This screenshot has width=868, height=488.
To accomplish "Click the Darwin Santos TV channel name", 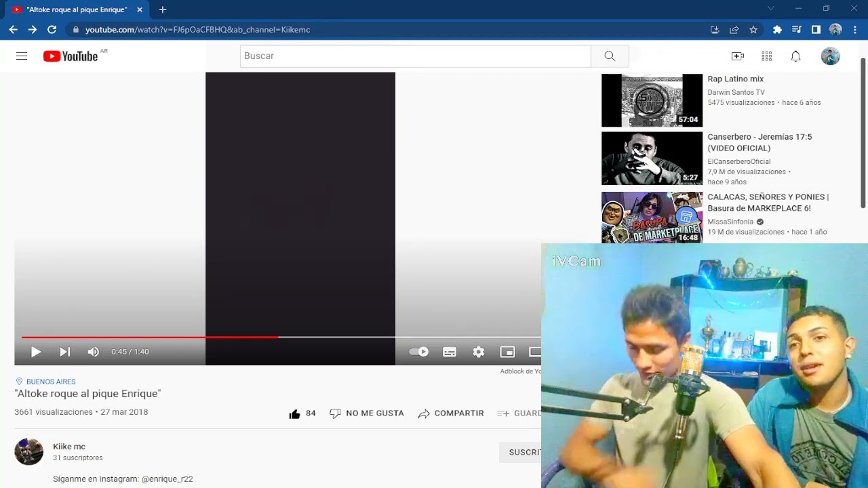I will pyautogui.click(x=736, y=92).
